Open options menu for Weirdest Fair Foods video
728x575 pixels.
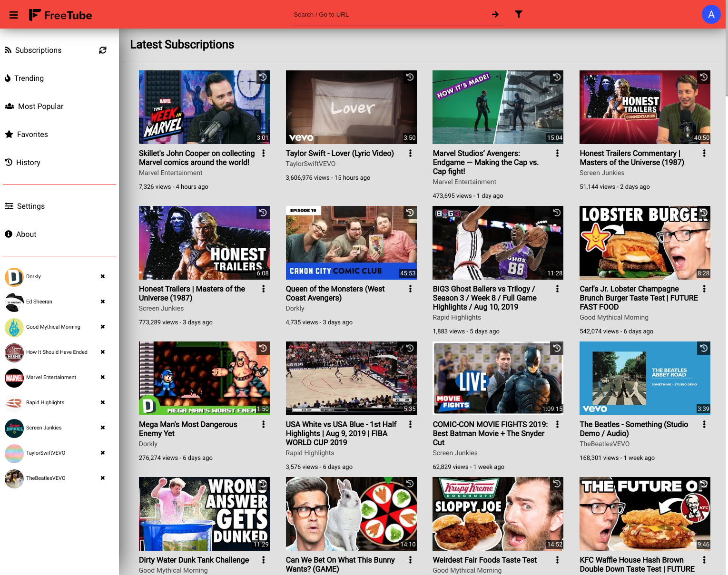tap(557, 560)
